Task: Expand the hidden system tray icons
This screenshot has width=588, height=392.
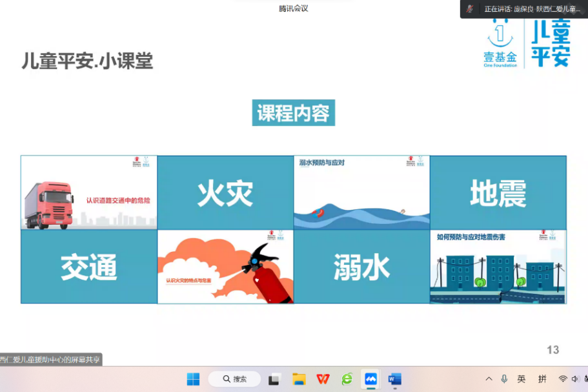Action: pos(489,379)
